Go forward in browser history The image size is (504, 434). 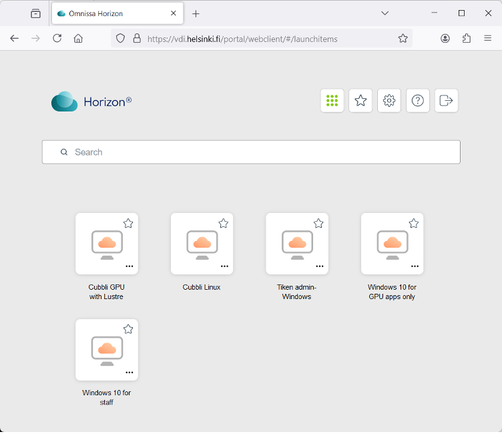(x=35, y=39)
